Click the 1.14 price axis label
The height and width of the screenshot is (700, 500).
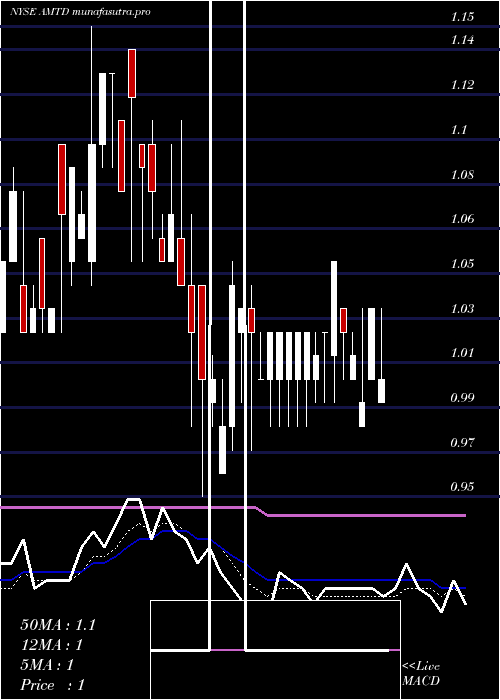[x=462, y=40]
